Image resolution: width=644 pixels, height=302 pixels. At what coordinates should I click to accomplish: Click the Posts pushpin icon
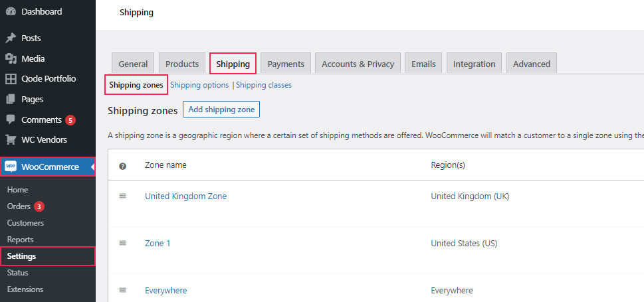pos(11,38)
